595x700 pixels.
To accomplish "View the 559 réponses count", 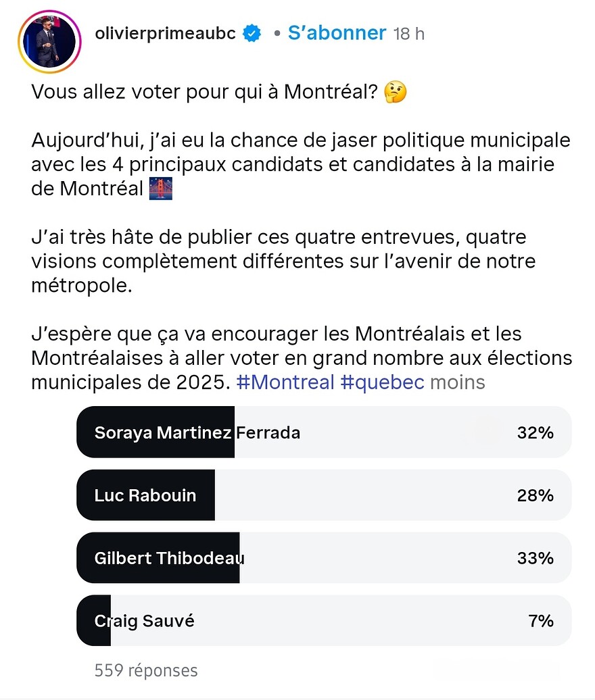I will tap(146, 670).
